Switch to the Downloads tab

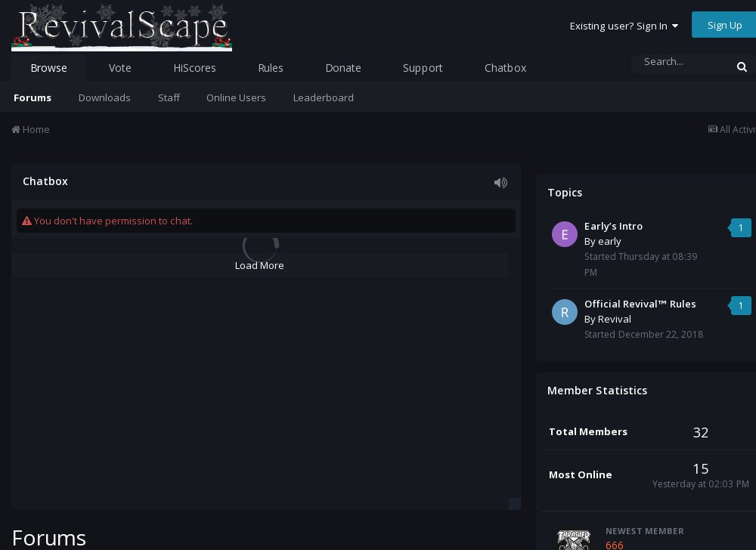pyautogui.click(x=104, y=97)
